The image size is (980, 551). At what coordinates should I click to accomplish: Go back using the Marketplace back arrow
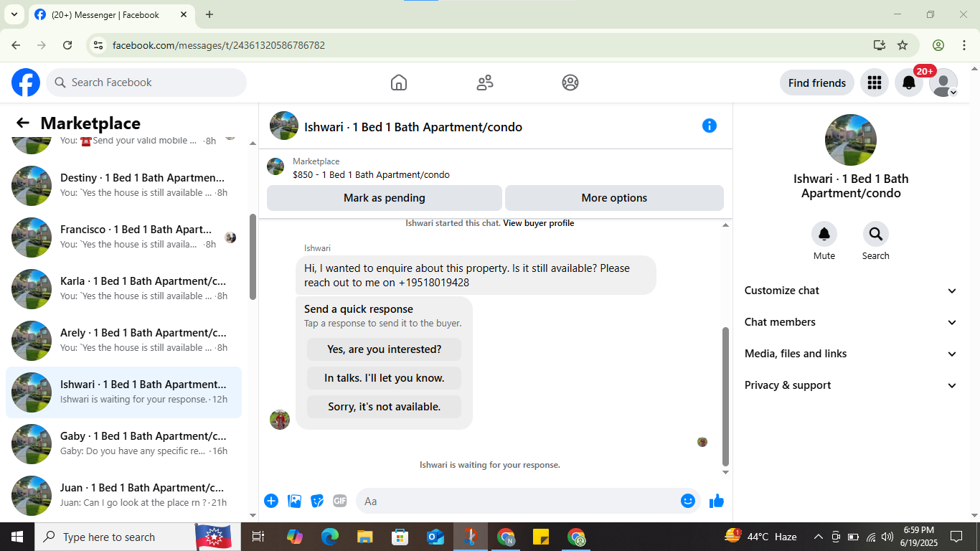tap(23, 123)
